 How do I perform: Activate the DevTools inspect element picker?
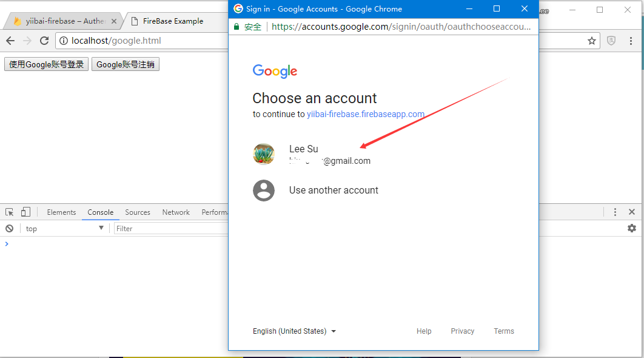pos(10,212)
